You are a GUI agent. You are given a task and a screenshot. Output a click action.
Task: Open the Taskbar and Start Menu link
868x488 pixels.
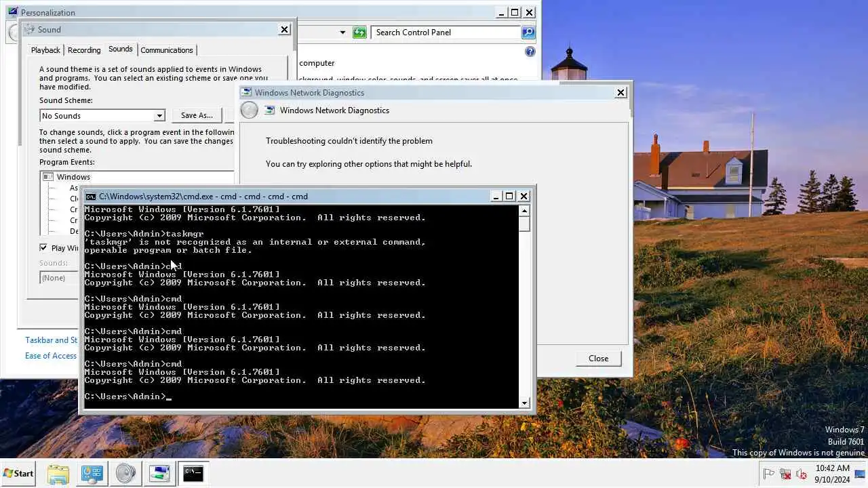[x=52, y=340]
